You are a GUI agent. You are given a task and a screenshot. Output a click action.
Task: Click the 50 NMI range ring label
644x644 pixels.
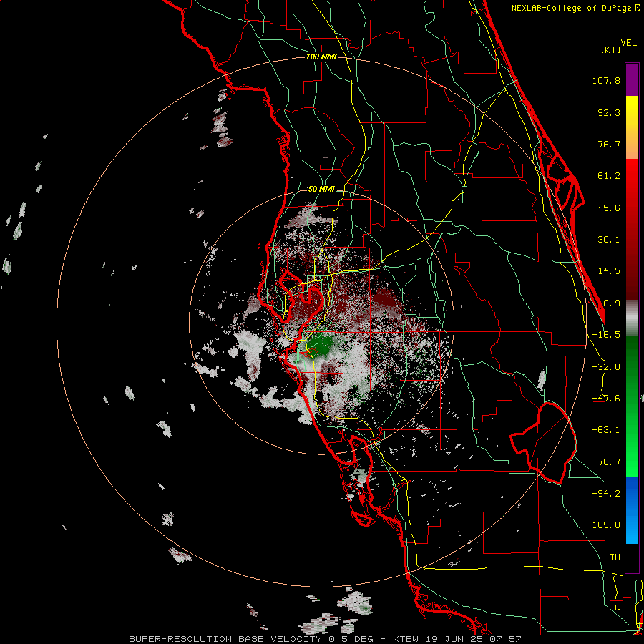pos(321,190)
